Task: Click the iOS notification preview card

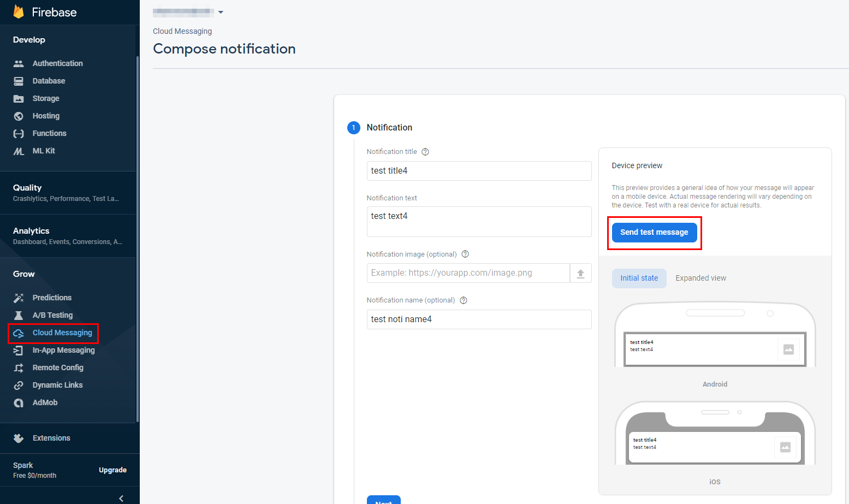Action: point(715,447)
